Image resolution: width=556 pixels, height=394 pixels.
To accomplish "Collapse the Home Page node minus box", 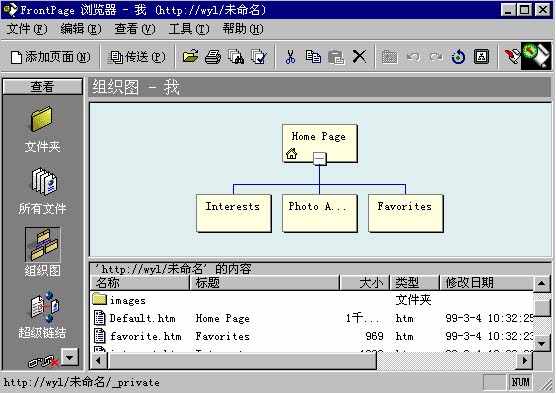I will [319, 159].
